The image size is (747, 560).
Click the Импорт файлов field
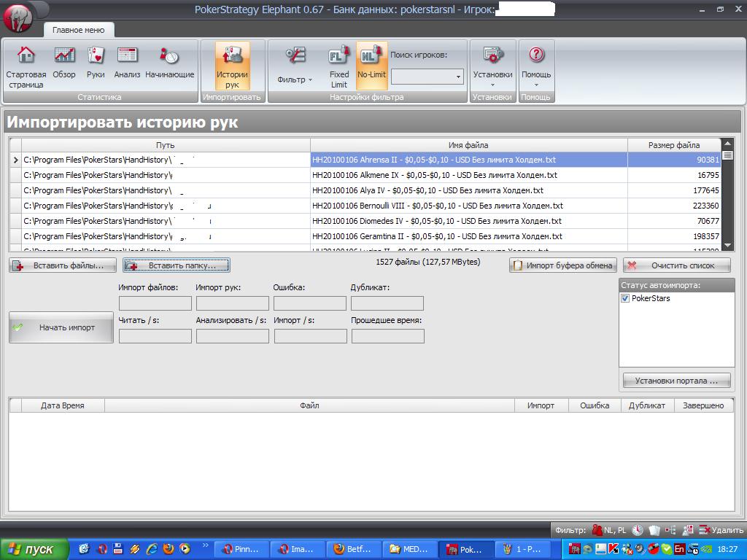(x=155, y=303)
